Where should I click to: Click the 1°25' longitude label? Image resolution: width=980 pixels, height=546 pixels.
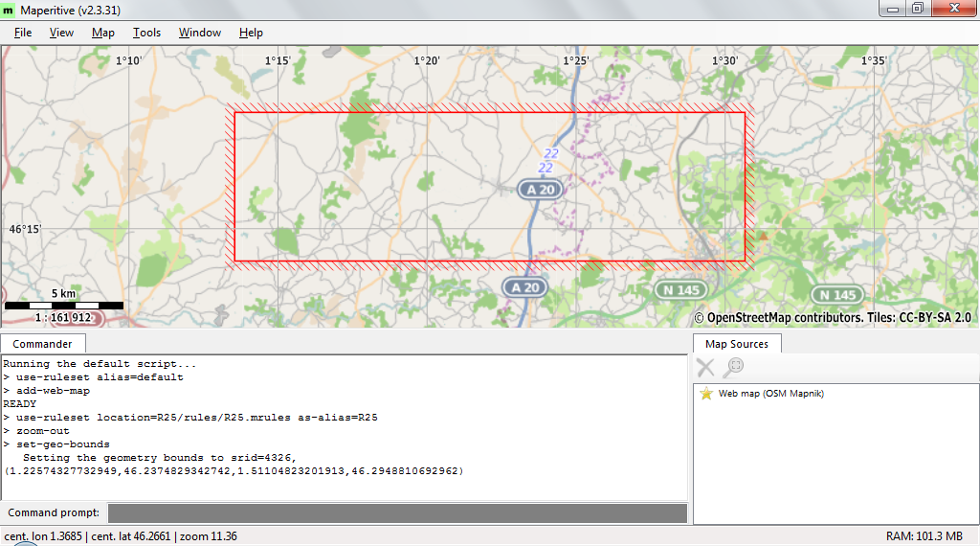(575, 60)
